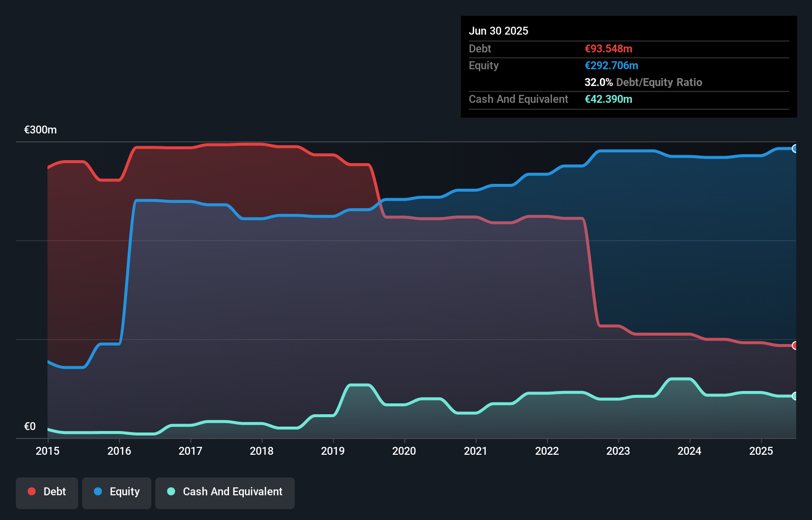
Task: Click the blue Equity legend dot
Action: click(98, 491)
